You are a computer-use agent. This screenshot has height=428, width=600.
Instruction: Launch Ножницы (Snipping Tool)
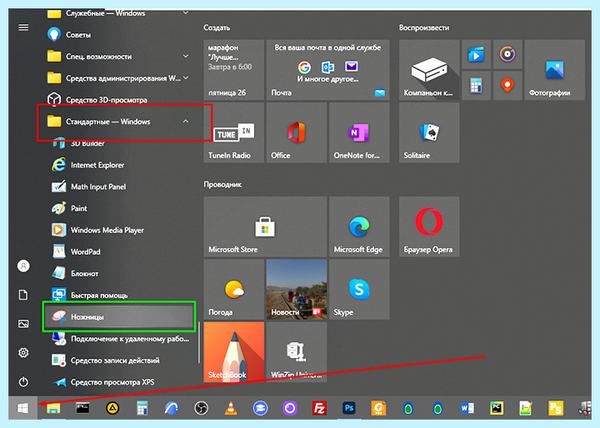tap(119, 317)
